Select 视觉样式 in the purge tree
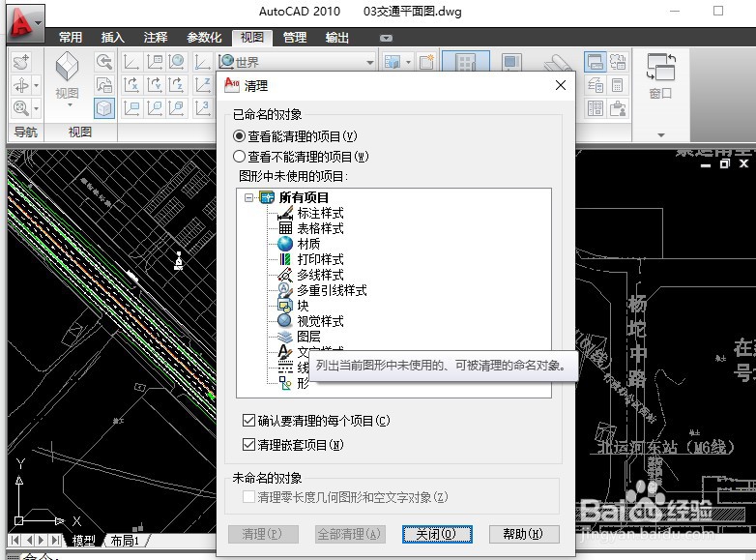 [320, 321]
